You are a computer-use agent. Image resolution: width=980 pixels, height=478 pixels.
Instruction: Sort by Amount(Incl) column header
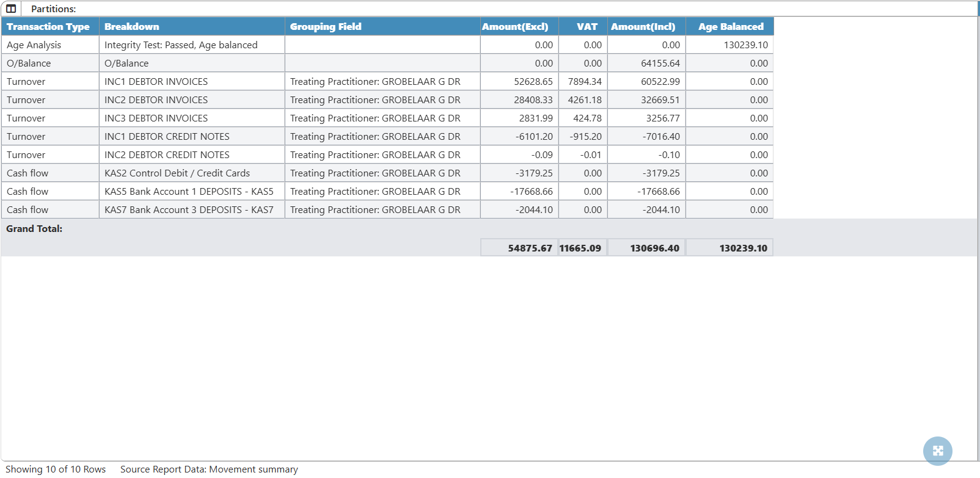643,27
